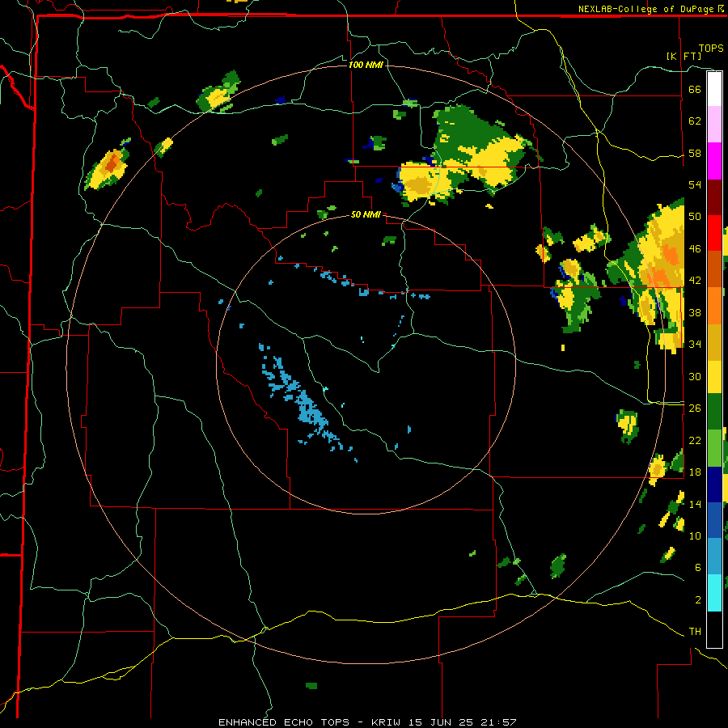Click the 58 value on the legend
728x728 pixels.
point(695,153)
